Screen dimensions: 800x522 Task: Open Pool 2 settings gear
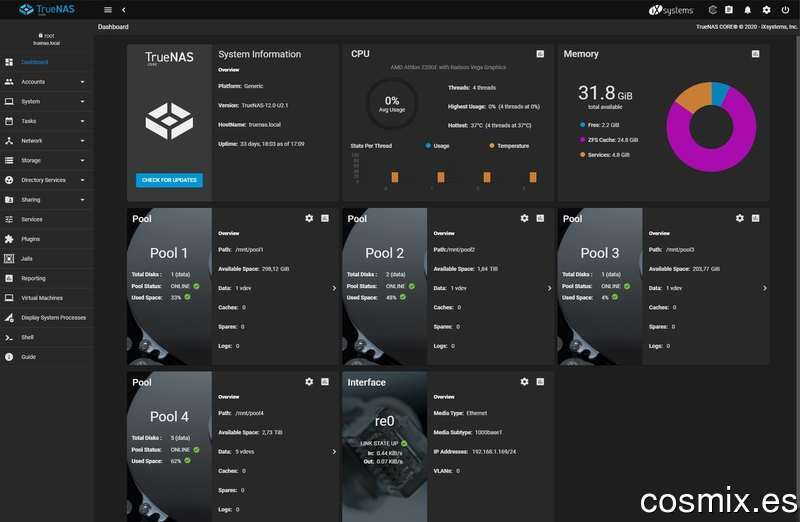[524, 218]
